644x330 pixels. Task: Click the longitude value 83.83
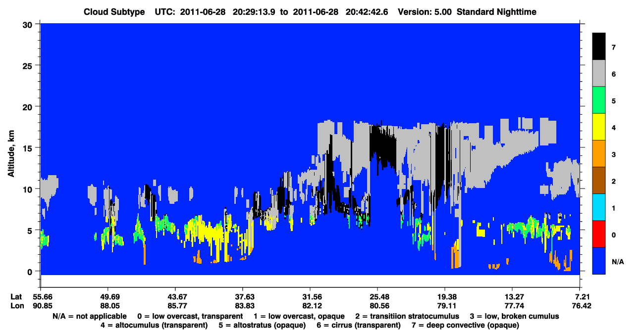coord(243,306)
